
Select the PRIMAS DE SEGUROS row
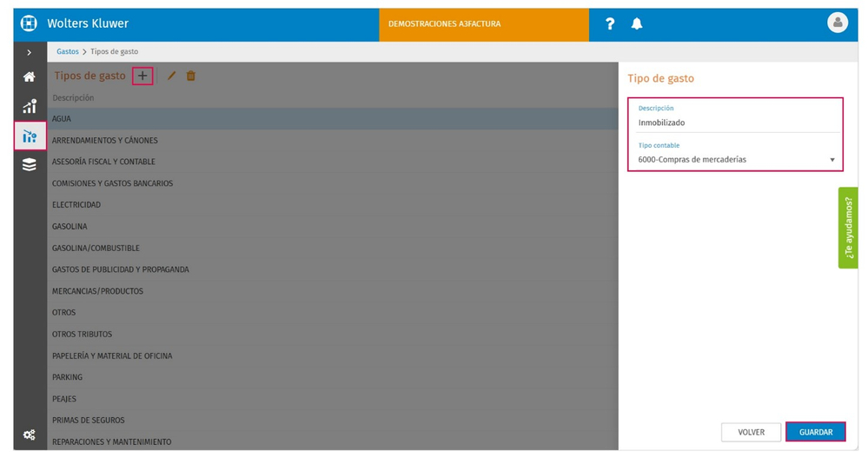point(332,421)
